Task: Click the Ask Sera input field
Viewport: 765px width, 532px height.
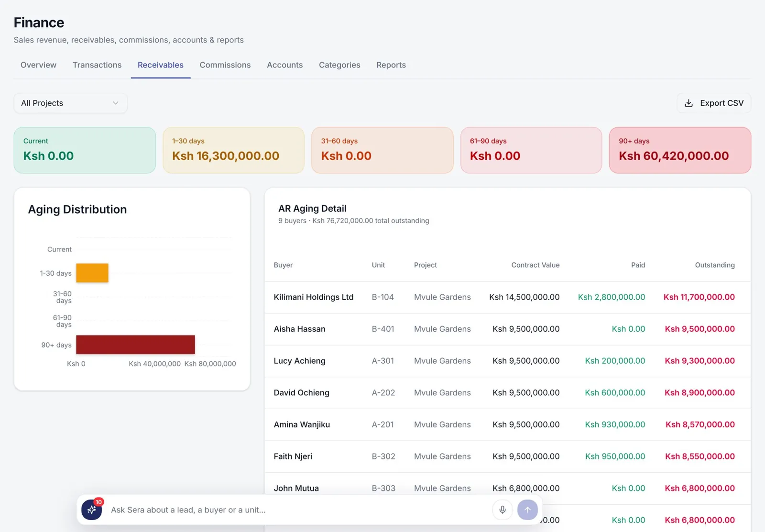Action: (299, 510)
